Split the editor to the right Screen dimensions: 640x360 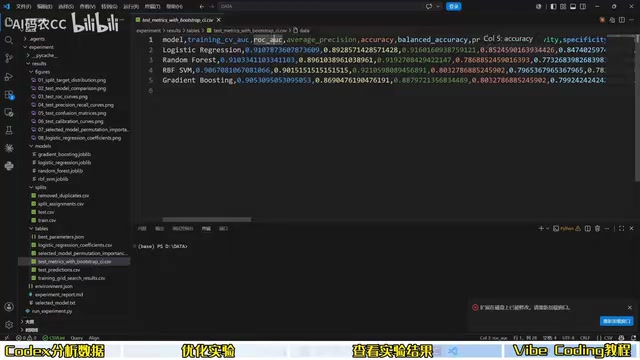(622, 20)
